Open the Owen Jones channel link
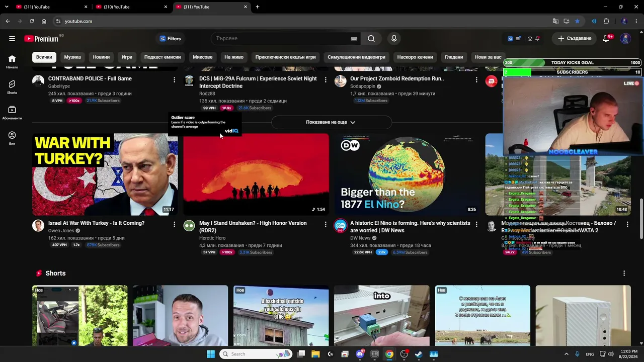The height and width of the screenshot is (362, 644). pyautogui.click(x=61, y=231)
